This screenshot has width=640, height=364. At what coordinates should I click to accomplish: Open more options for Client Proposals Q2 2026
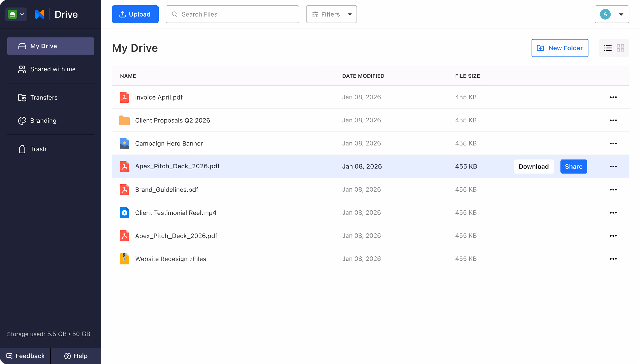pyautogui.click(x=613, y=121)
